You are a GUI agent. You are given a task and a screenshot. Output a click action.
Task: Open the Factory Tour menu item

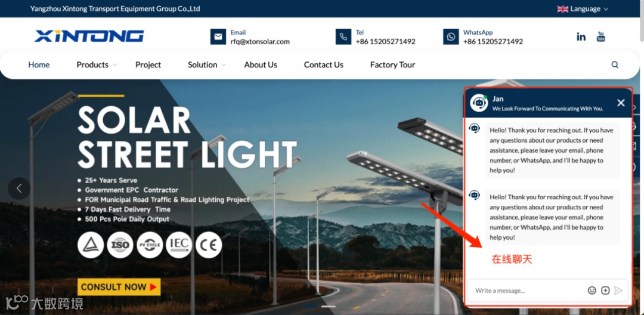(392, 64)
